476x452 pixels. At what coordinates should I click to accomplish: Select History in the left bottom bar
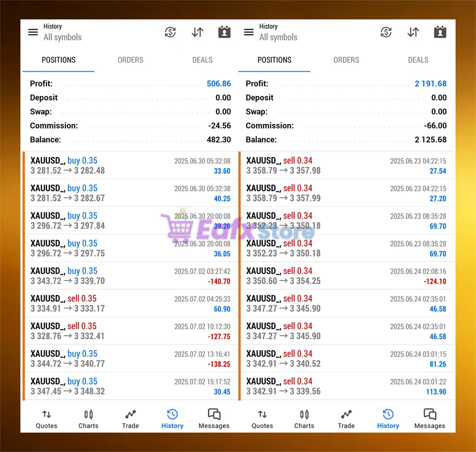pos(172,419)
